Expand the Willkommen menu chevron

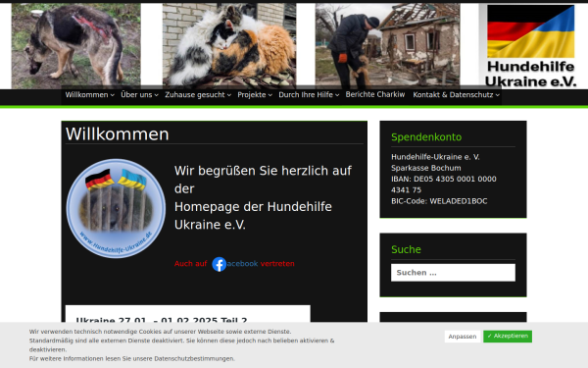click(x=112, y=95)
